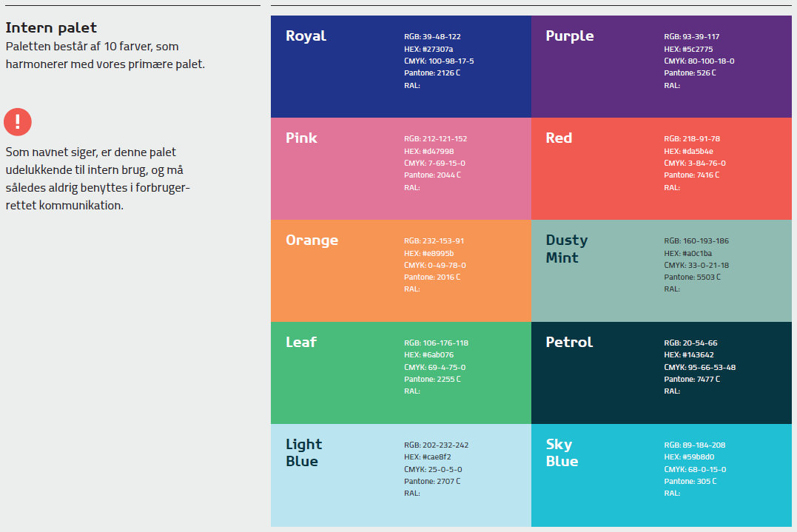This screenshot has width=797, height=532.
Task: Pick the Leaf green swatch
Action: tap(401, 373)
